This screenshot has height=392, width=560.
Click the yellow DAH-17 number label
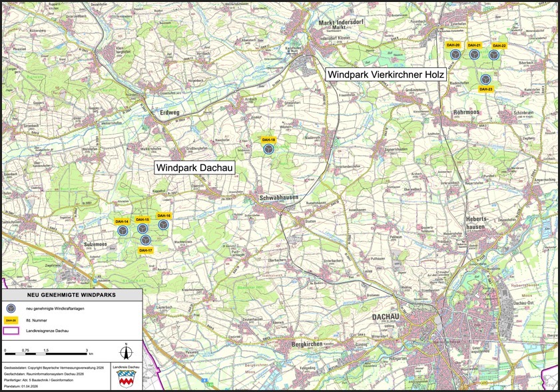(146, 250)
